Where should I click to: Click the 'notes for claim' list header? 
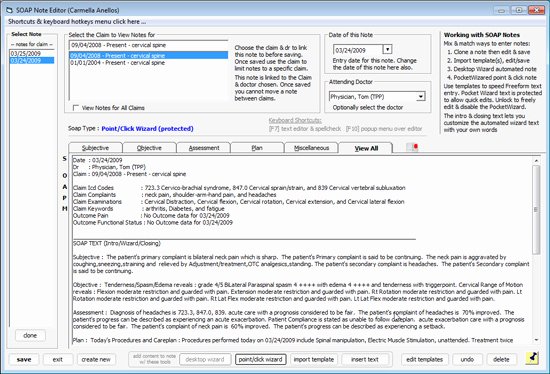pyautogui.click(x=32, y=44)
